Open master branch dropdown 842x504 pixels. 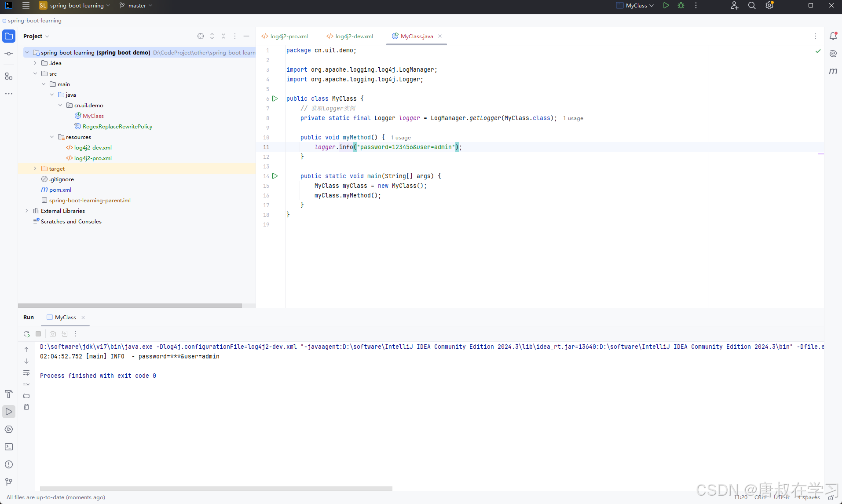click(x=136, y=6)
